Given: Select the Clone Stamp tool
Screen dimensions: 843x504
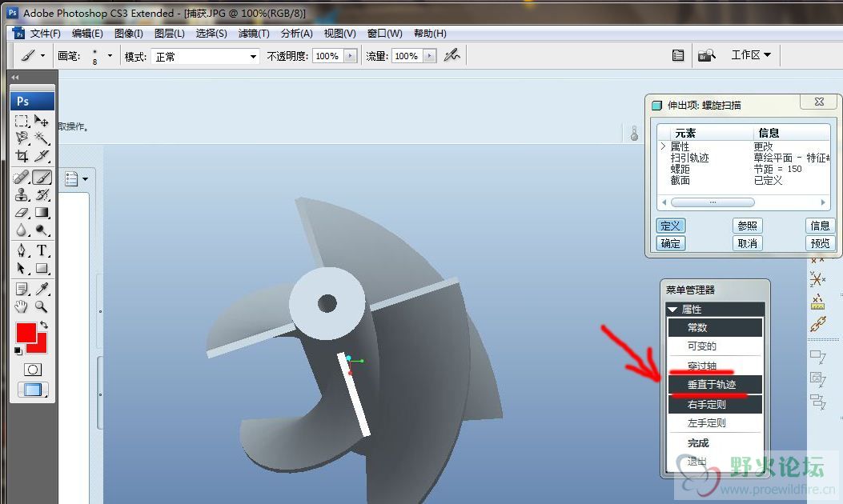Looking at the screenshot, I should click(x=22, y=194).
